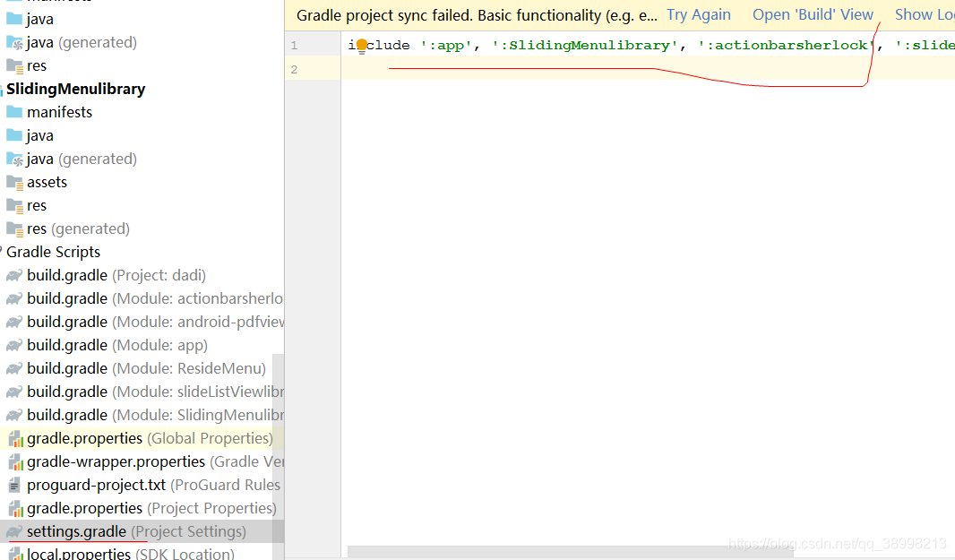Image resolution: width=955 pixels, height=560 pixels.
Task: Click line number 2 in gutter
Action: pos(294,70)
